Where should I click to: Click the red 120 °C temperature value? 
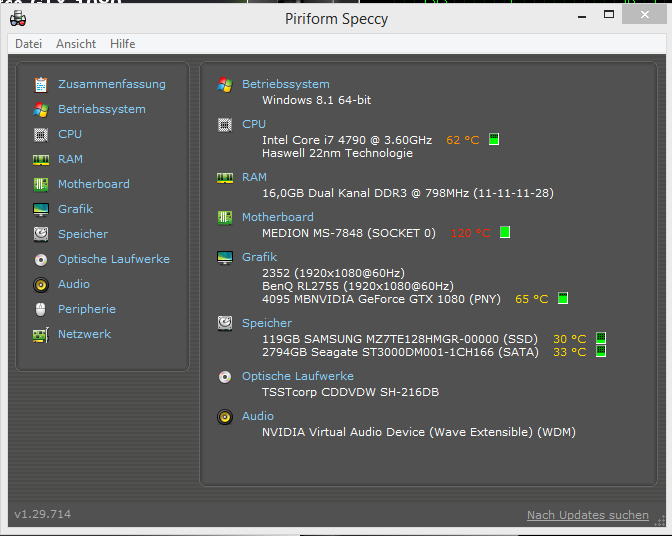point(471,233)
